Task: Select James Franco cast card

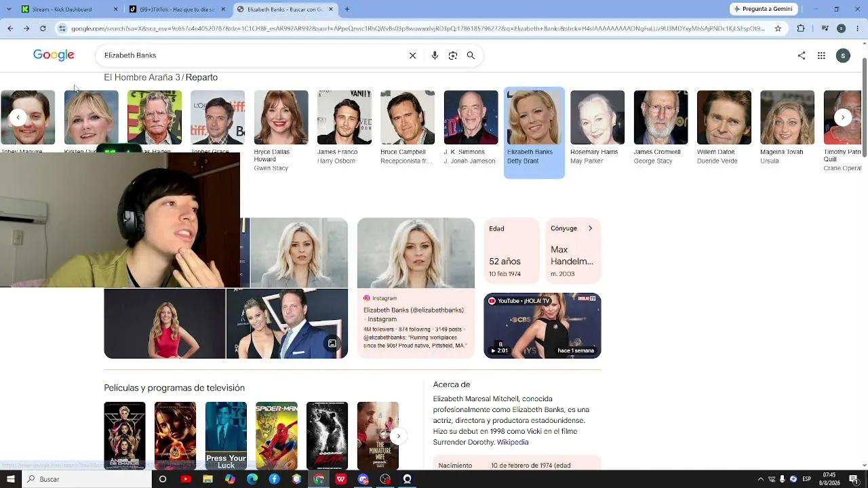Action: click(344, 128)
